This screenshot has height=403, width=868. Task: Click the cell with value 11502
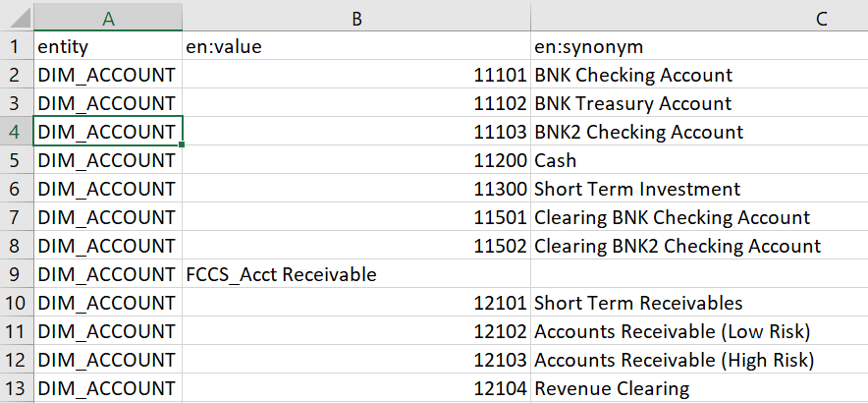tap(355, 246)
